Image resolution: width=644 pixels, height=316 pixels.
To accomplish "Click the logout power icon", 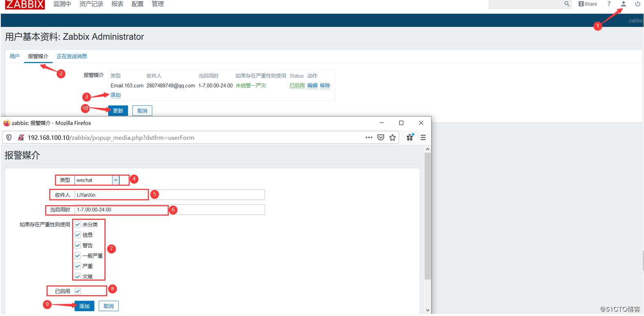I will pyautogui.click(x=637, y=4).
